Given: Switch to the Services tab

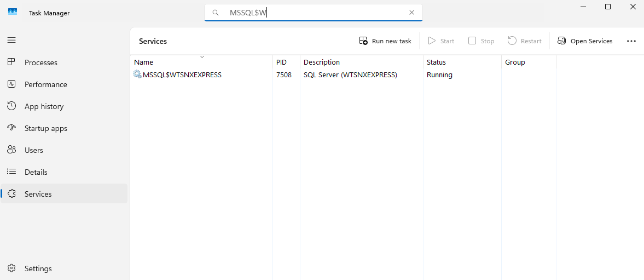Looking at the screenshot, I should click(38, 194).
